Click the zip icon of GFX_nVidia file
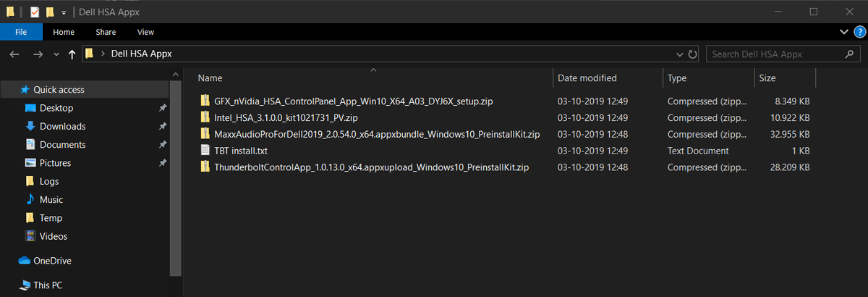Viewport: 868px width, 297px height. point(205,101)
